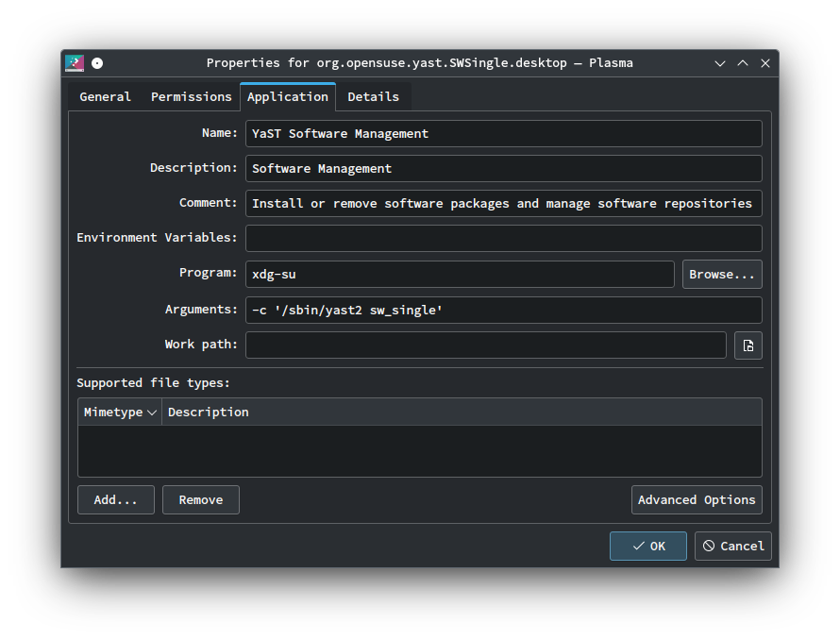
Task: Confirm changes with the OK button
Action: tap(647, 547)
